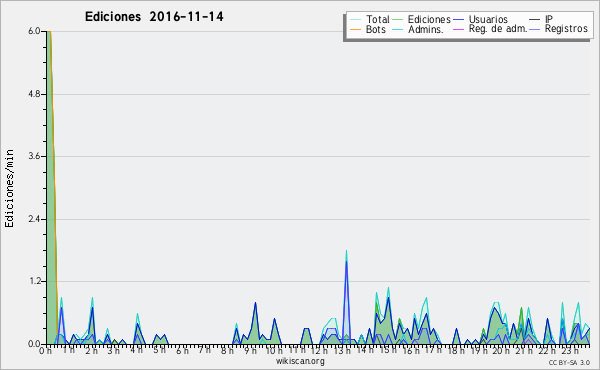The image size is (600, 370).
Task: Click the orange Bots legend line swatch
Action: [355, 29]
